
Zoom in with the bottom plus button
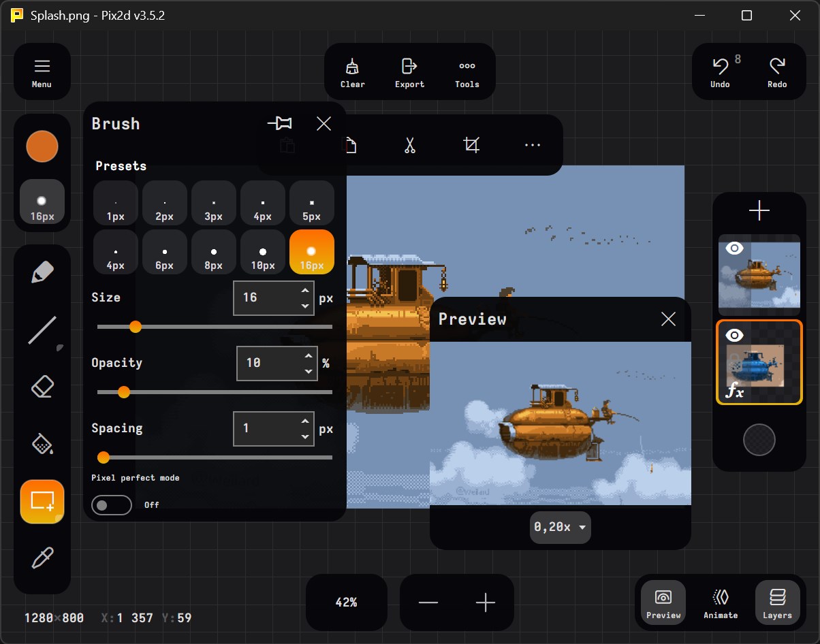coord(486,602)
